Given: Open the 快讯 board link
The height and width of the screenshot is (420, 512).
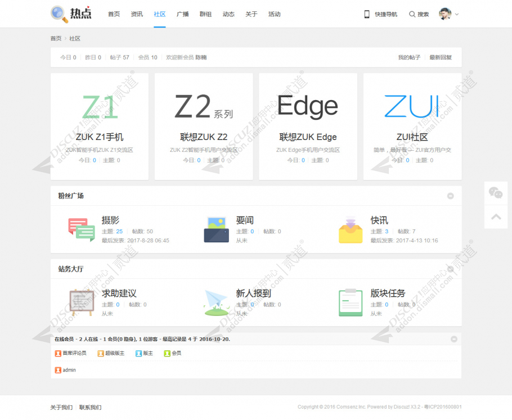Looking at the screenshot, I should (379, 220).
